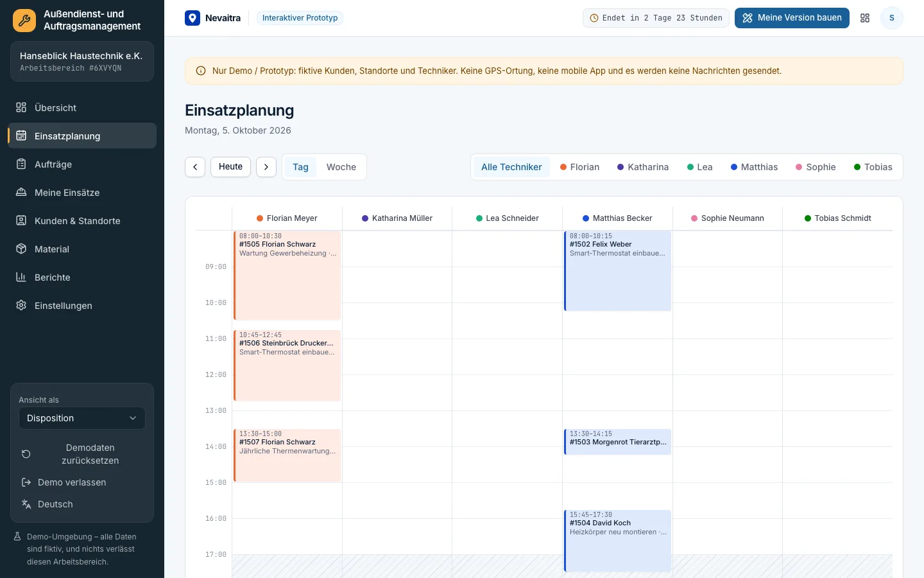Open Hanseblick Haustechnik workspace selector
This screenshot has width=924, height=578.
[82, 62]
